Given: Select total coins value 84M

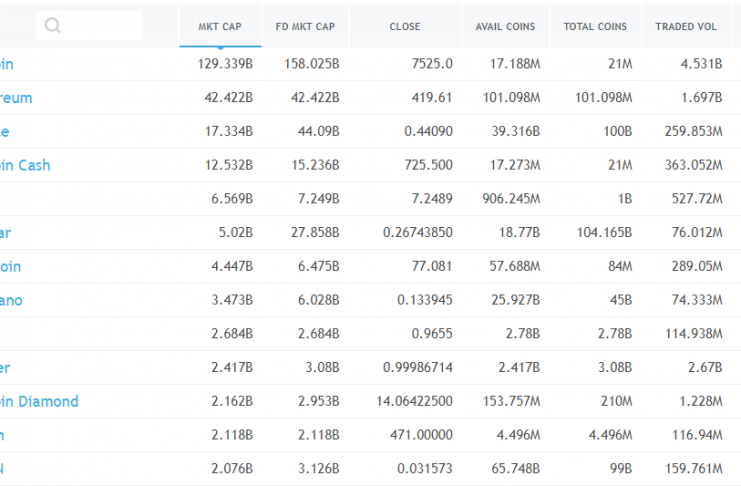Looking at the screenshot, I should tap(620, 267).
